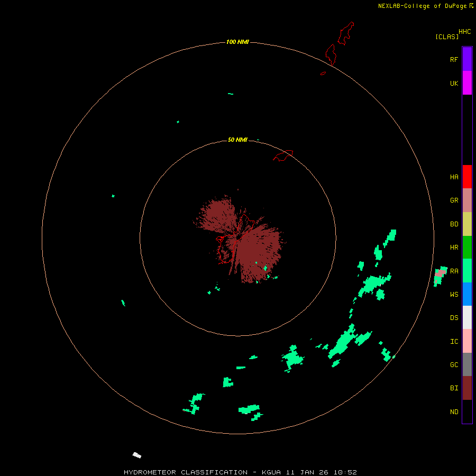Click the RF purple legend swatch

[467, 59]
